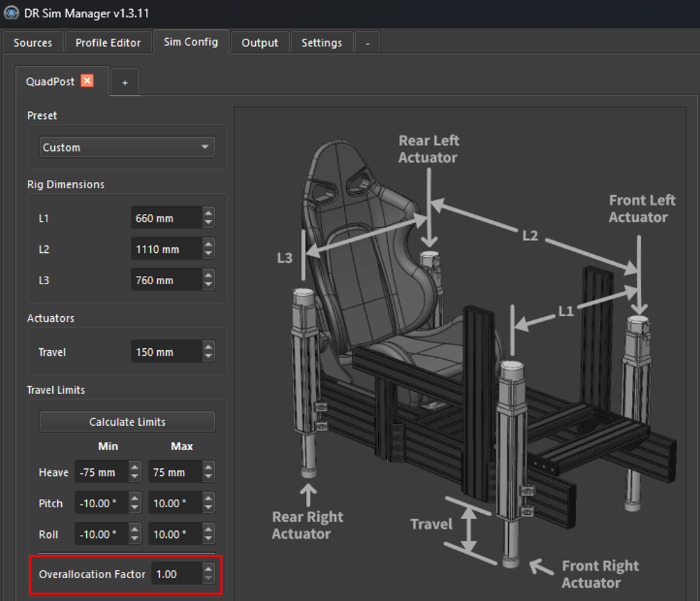The width and height of the screenshot is (700, 601).
Task: Open the Profile Editor tab
Action: (x=108, y=42)
